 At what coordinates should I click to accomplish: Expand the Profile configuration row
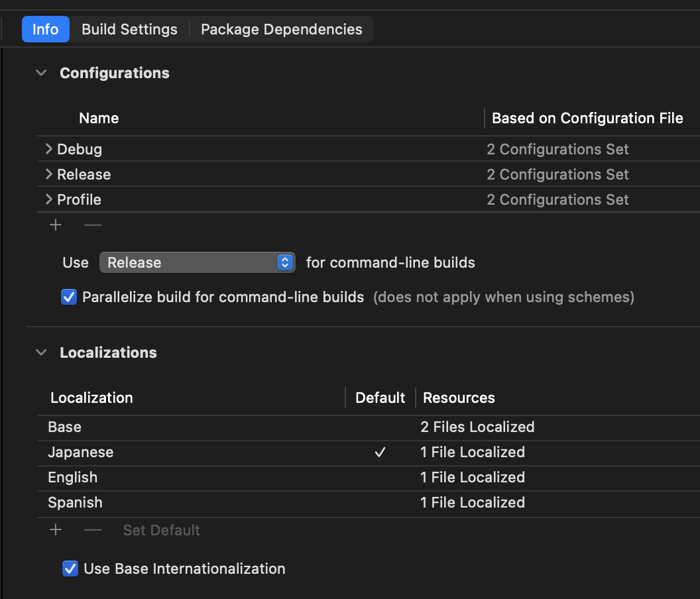48,200
